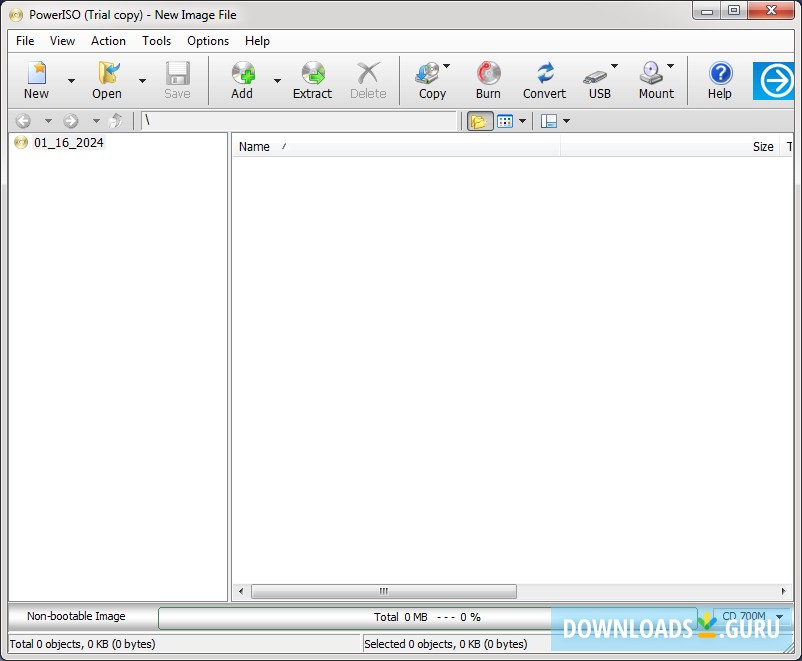Select the 01_16_2024 tree node
802x661 pixels.
click(69, 143)
